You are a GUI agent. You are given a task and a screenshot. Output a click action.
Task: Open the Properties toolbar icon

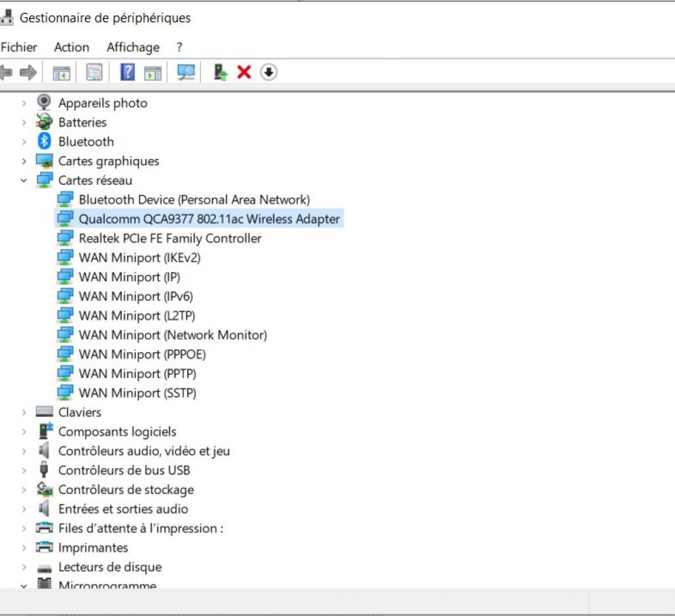94,73
